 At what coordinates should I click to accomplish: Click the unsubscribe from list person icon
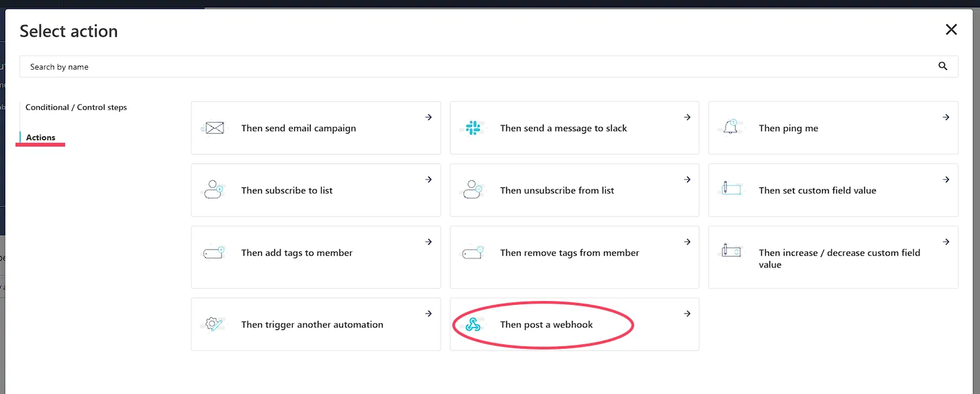(472, 190)
